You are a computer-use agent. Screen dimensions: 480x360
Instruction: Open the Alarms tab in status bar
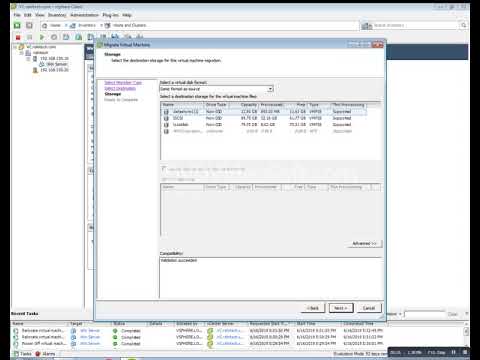[x=45, y=354]
